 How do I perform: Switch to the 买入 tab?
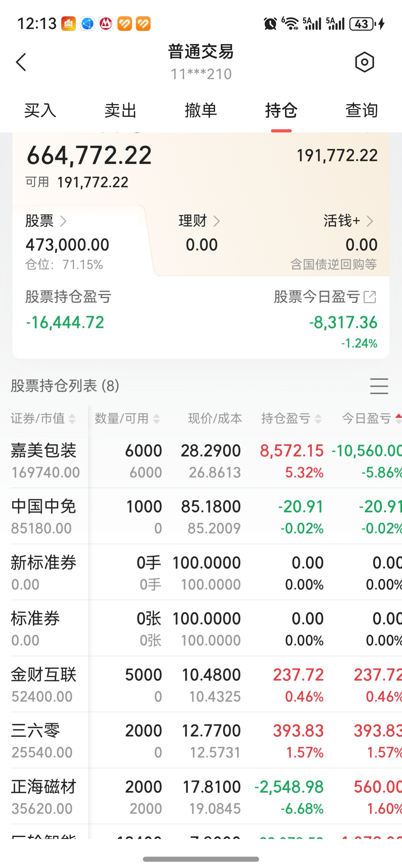pos(40,110)
